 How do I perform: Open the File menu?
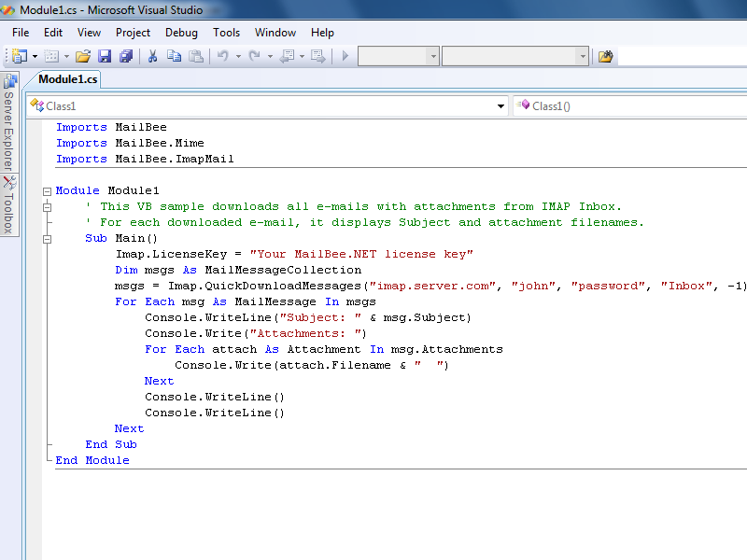click(21, 33)
